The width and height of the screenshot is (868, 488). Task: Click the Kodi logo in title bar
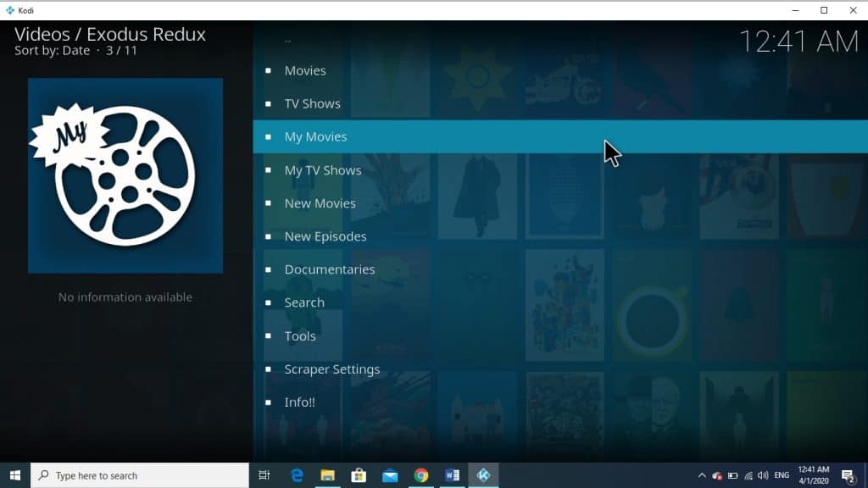coord(10,10)
